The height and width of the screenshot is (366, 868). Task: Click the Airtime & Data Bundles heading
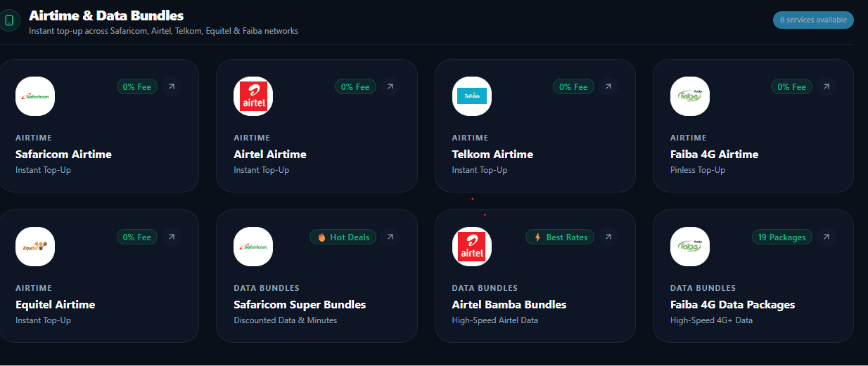point(106,15)
